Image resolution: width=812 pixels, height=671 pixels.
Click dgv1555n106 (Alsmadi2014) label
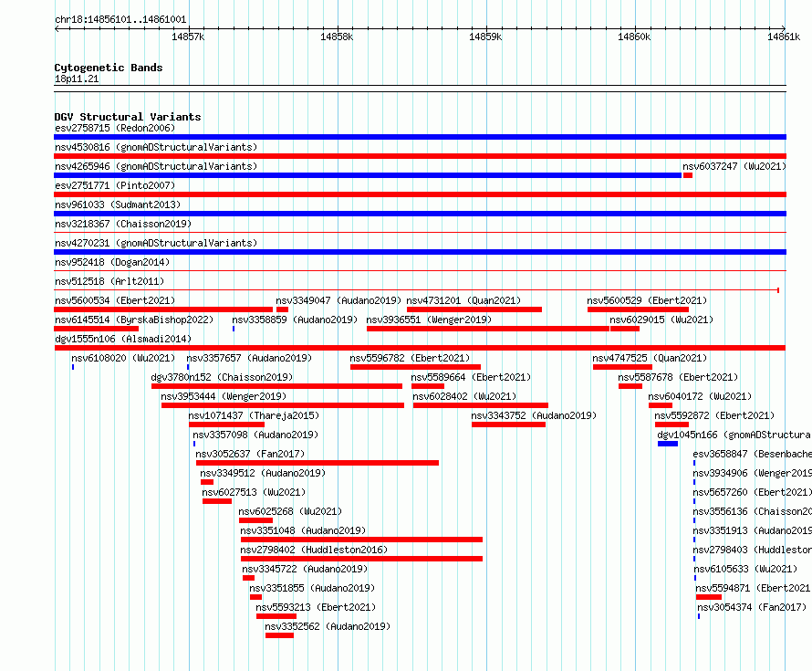pyautogui.click(x=123, y=339)
